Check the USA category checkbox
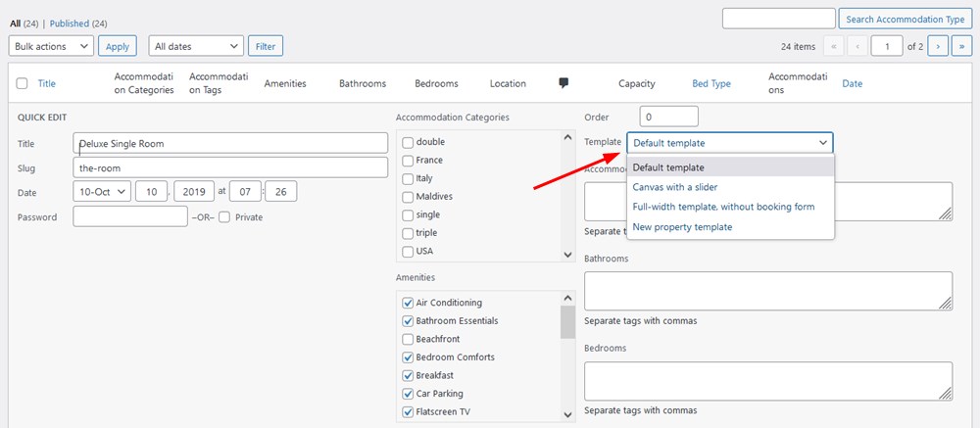 408,251
